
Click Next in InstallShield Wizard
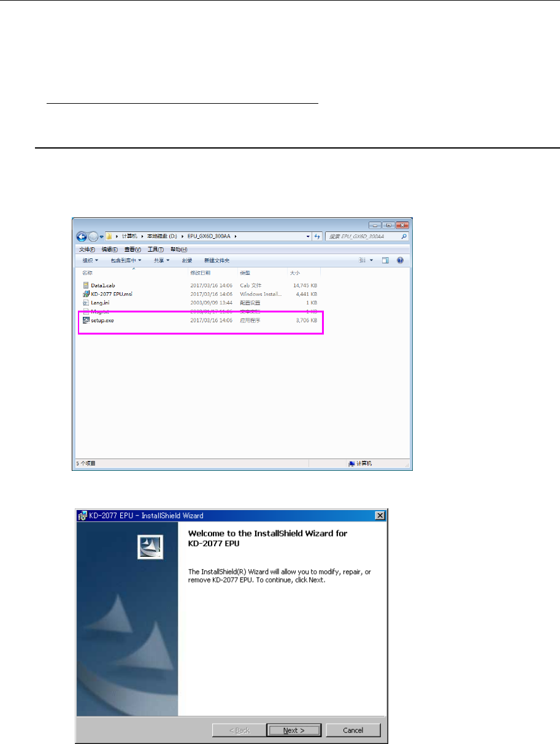(294, 730)
